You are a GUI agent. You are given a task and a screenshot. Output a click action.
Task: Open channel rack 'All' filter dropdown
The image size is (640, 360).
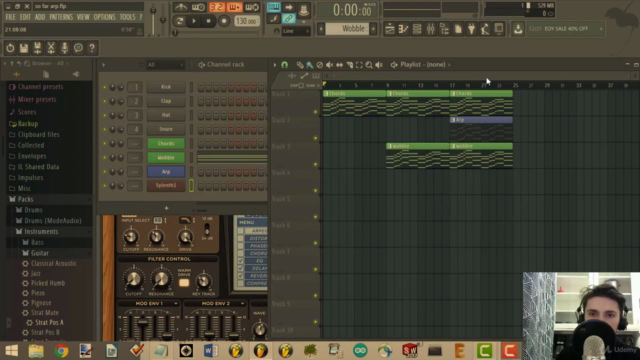[165, 64]
